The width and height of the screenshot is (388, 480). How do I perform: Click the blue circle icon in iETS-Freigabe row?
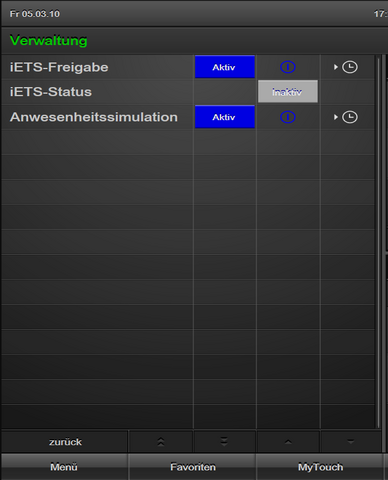point(287,67)
